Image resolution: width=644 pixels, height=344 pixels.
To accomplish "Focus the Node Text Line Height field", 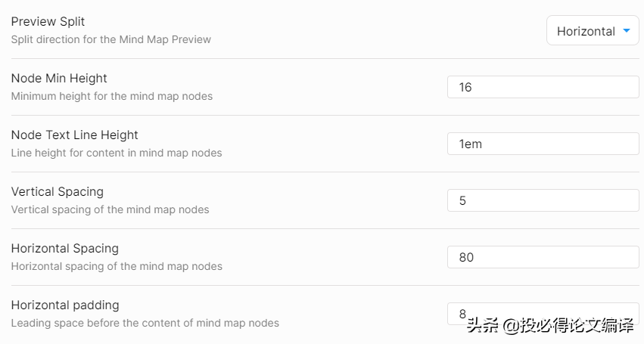I will tap(543, 144).
